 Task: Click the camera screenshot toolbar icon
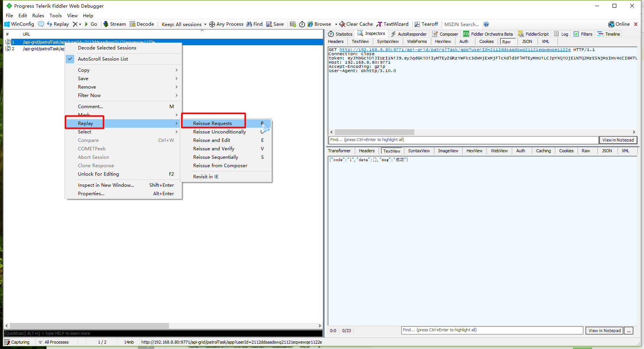[x=293, y=24]
